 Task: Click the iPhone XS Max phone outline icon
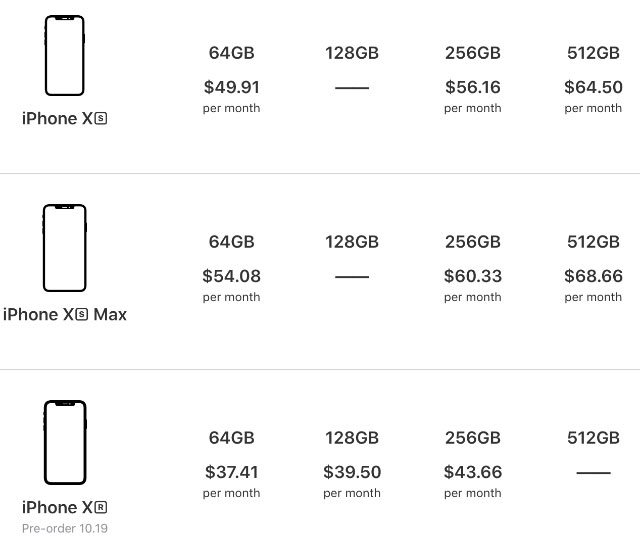(x=64, y=248)
